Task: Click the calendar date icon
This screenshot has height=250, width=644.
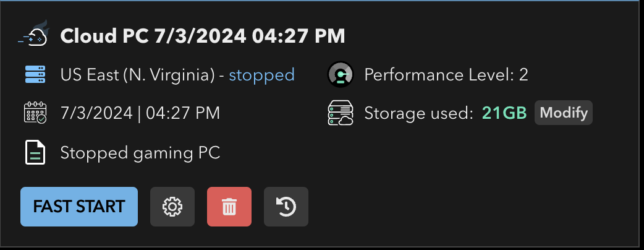Action: coord(35,113)
